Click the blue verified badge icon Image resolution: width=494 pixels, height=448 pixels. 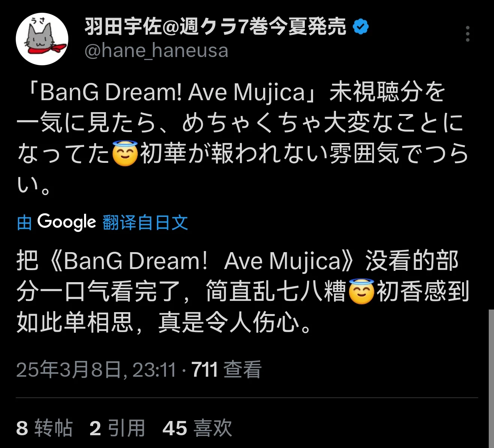point(361,27)
